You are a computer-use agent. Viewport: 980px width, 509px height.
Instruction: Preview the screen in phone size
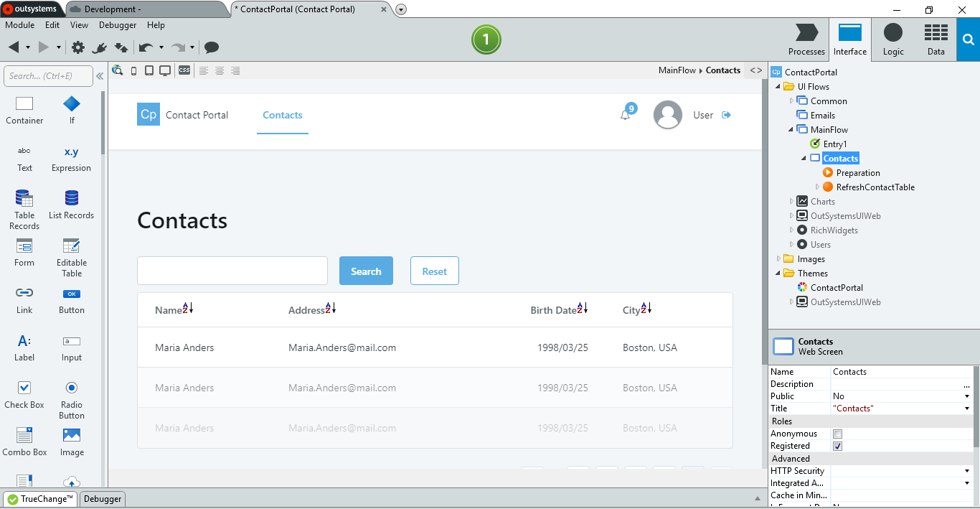click(133, 70)
